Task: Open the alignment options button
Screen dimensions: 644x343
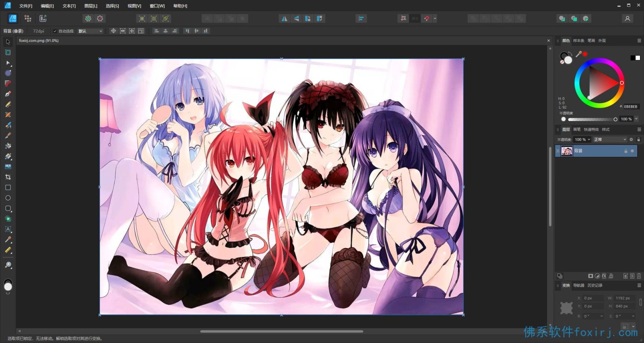Action: pos(361,18)
